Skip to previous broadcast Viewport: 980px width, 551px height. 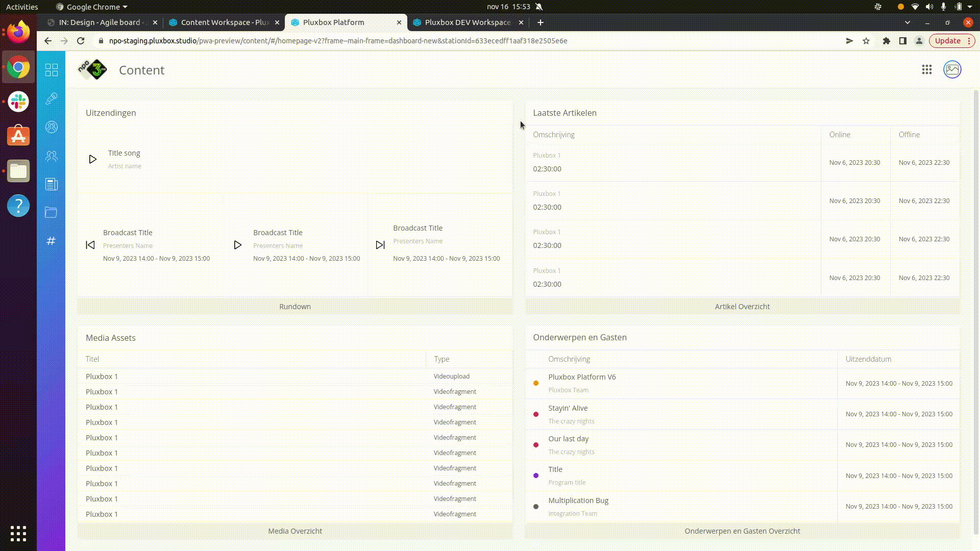[x=90, y=245]
